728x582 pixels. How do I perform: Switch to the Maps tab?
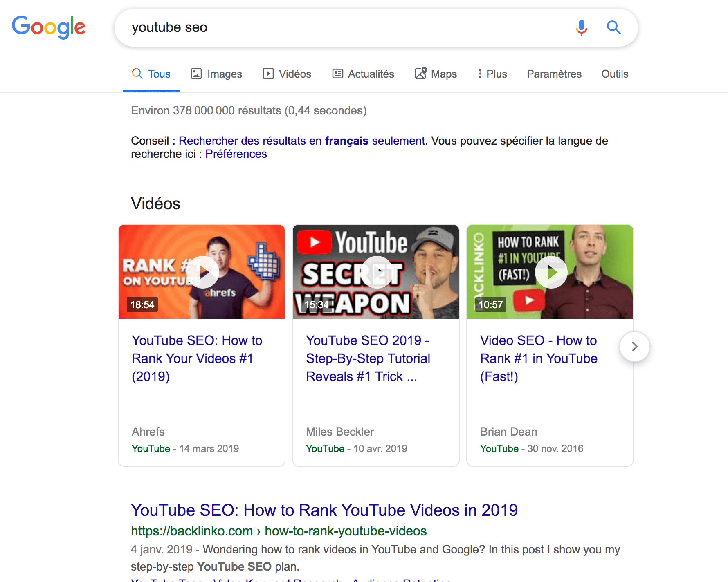coord(436,74)
